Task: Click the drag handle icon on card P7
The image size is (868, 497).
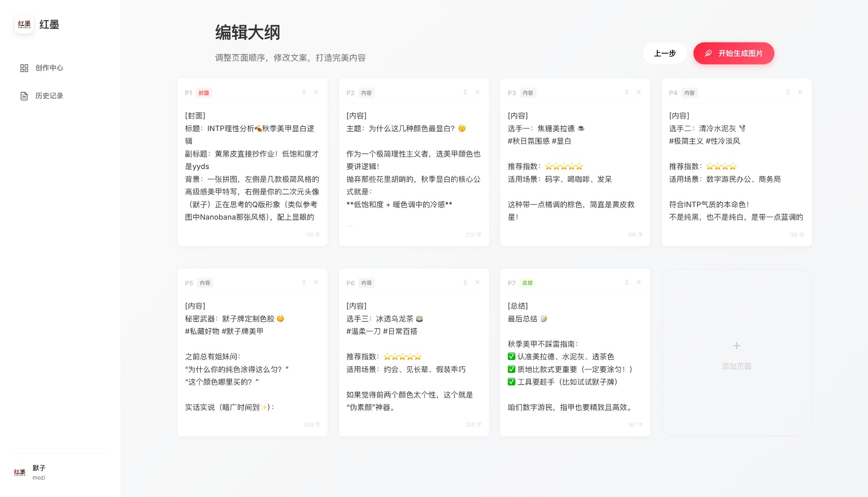Action: pyautogui.click(x=626, y=282)
